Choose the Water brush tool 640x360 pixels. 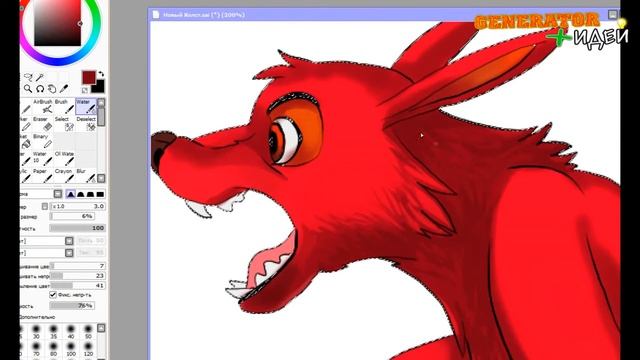86,106
